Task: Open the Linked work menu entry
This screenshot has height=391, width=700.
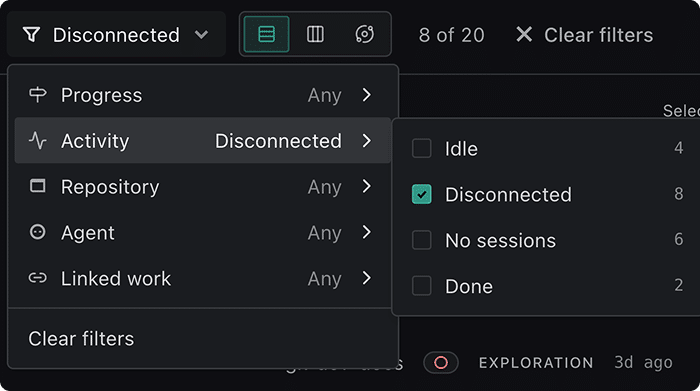Action: coord(203,278)
